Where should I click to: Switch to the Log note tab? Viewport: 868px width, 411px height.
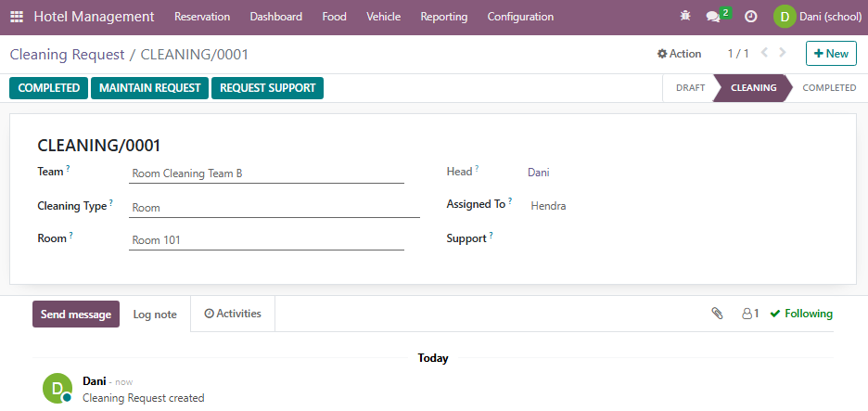[155, 315]
